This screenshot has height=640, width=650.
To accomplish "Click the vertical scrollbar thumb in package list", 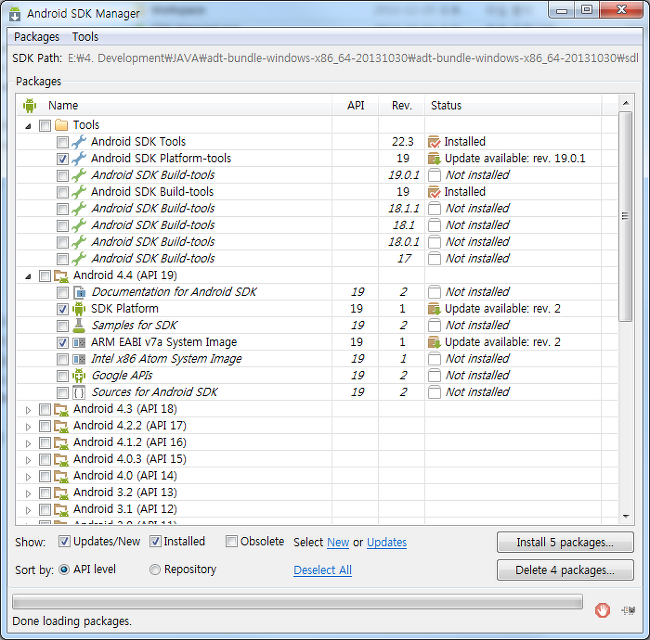I will (625, 216).
